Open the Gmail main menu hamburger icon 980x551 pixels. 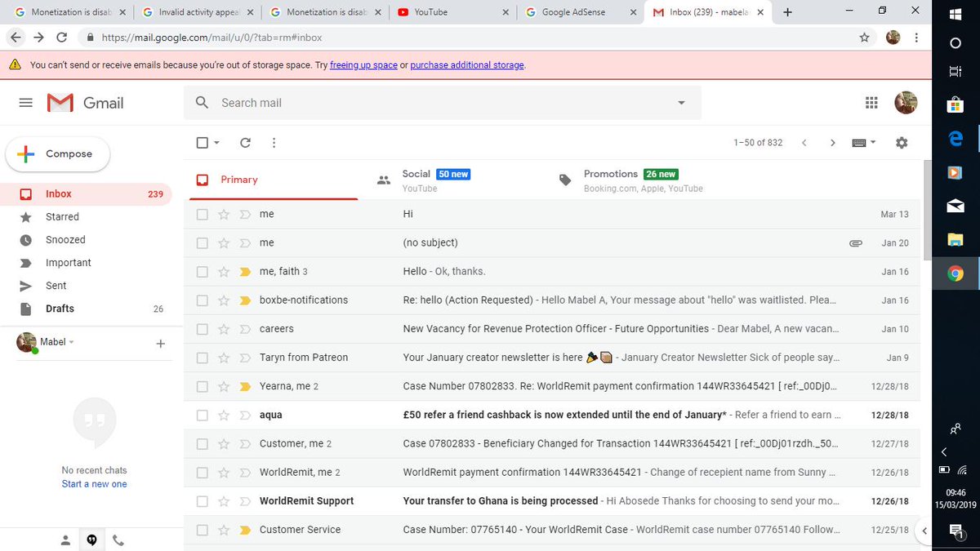click(x=25, y=103)
